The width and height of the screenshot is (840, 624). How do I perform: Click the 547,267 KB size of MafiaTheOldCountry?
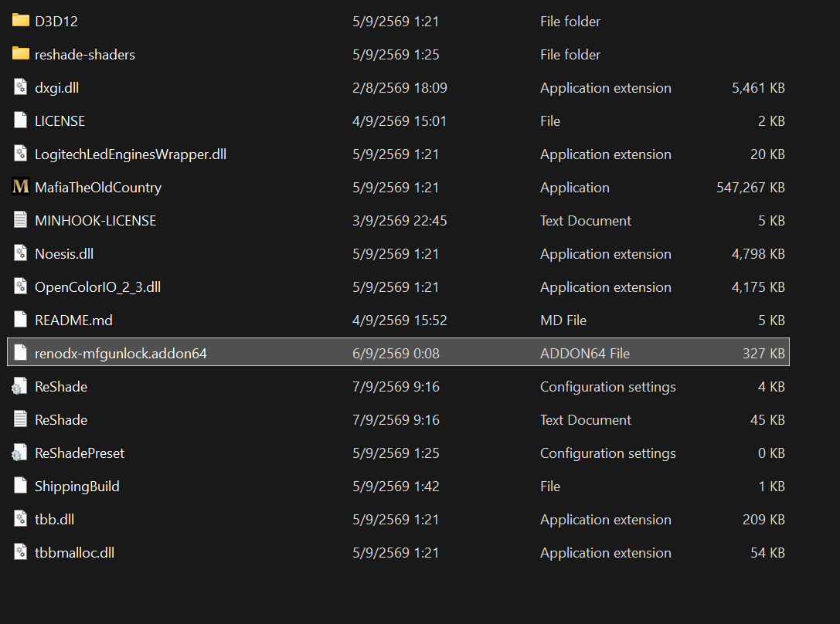pos(750,188)
